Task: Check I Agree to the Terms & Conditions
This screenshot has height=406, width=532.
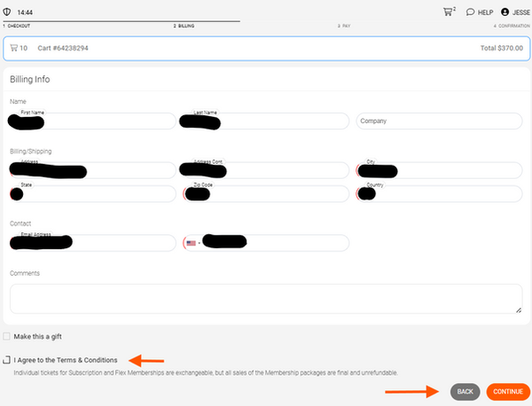Action: (6, 360)
